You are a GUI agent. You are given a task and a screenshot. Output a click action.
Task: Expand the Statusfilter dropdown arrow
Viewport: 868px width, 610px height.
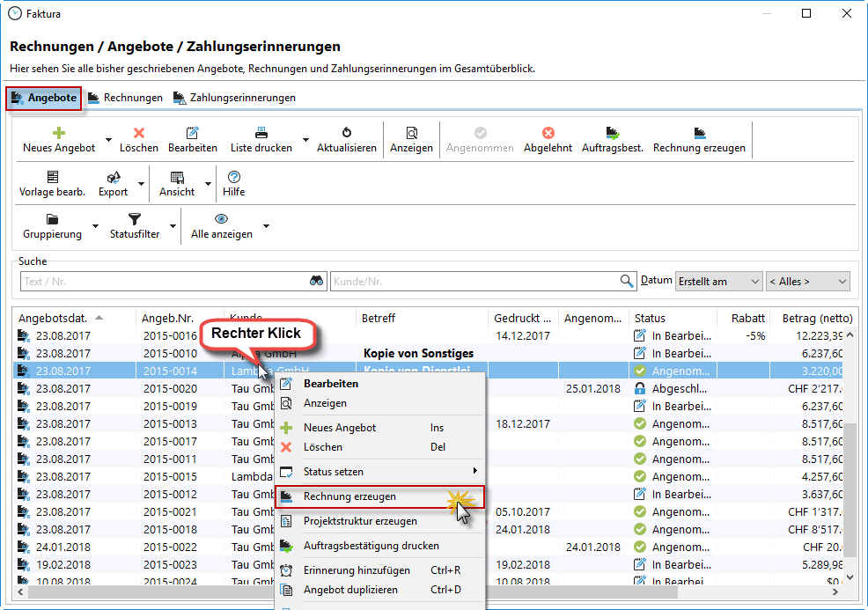173,227
